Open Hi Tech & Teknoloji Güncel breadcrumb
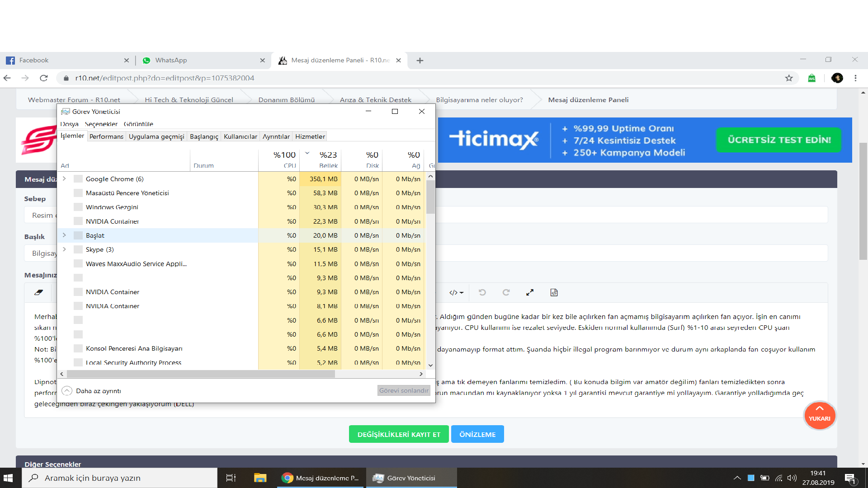 tap(189, 100)
